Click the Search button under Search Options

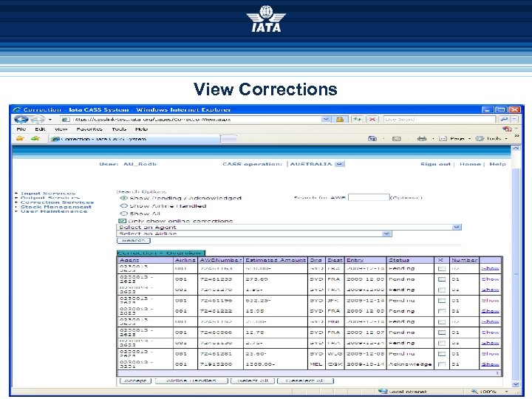click(x=133, y=241)
